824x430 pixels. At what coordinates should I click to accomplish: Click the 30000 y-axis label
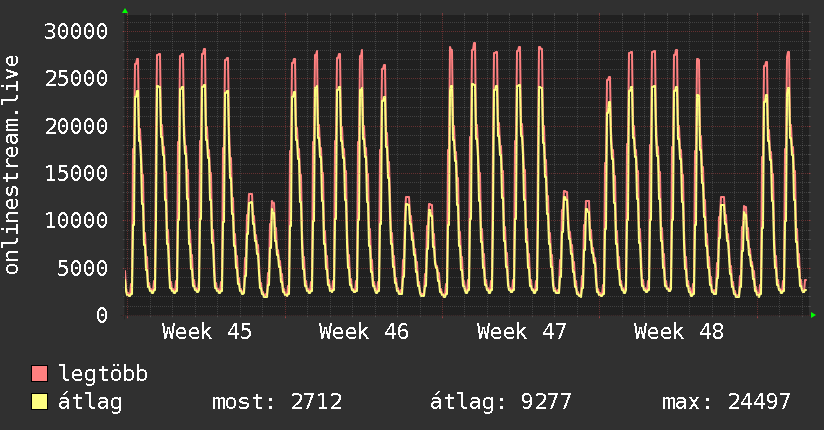[x=76, y=32]
